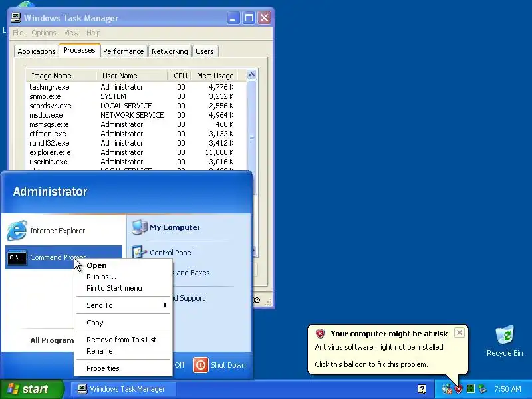The width and height of the screenshot is (532, 399).
Task: Close the security warning balloon
Action: [x=459, y=332]
